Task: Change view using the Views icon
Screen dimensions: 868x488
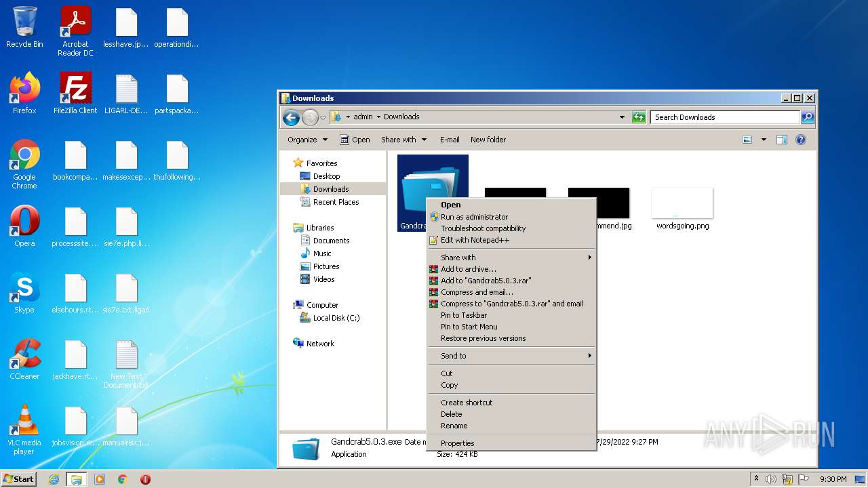Action: click(747, 140)
